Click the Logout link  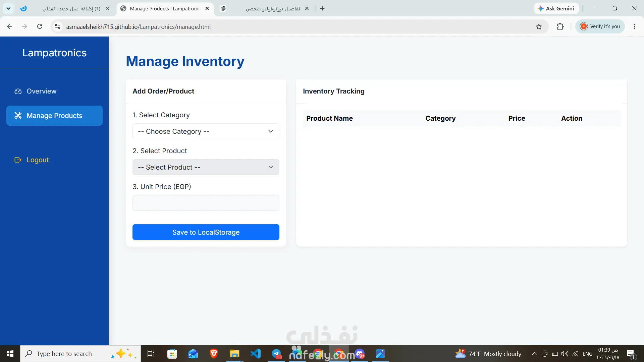pyautogui.click(x=54, y=160)
